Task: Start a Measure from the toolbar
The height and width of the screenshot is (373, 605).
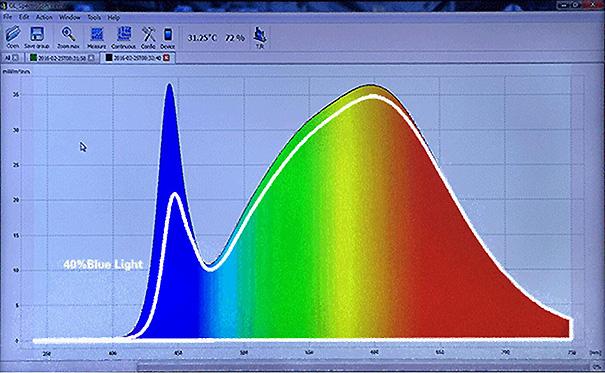Action: [x=96, y=34]
